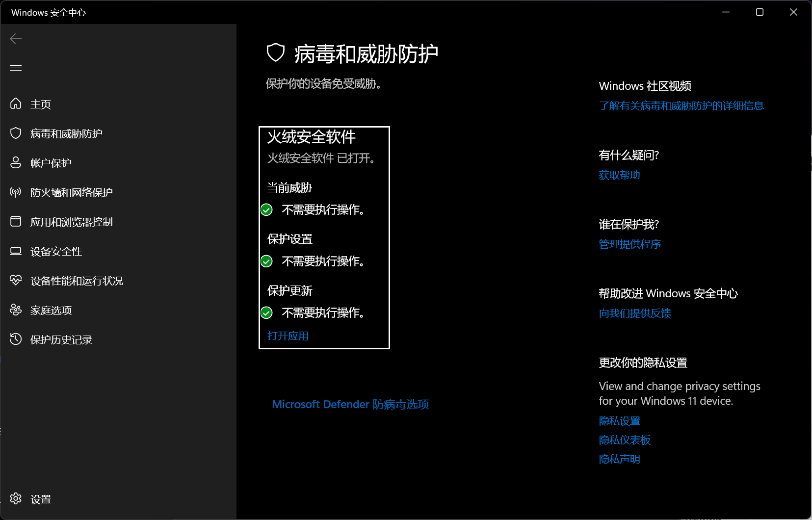
Task: Select the shield icon for 病毒和威胁防护
Action: [16, 133]
